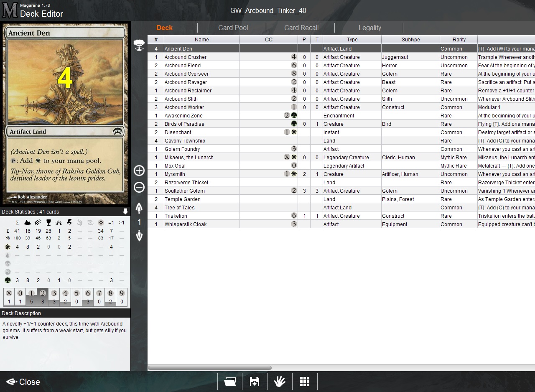Click the green tree mana row icon
The height and width of the screenshot is (392, 535).
[8, 280]
